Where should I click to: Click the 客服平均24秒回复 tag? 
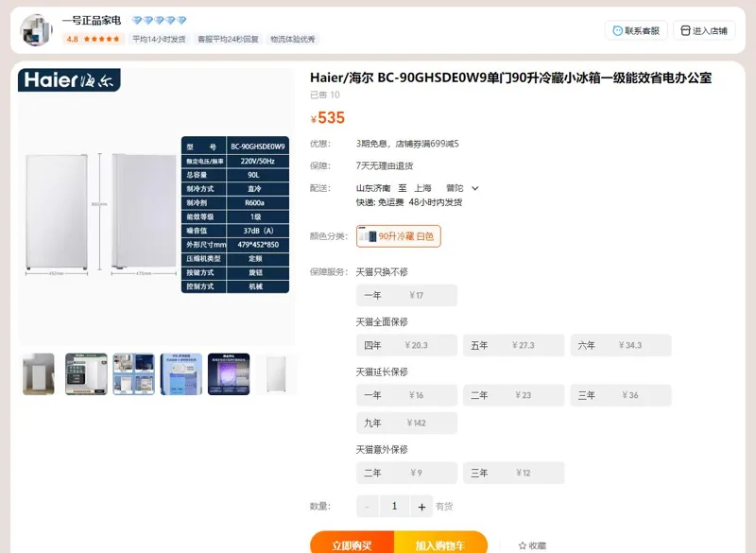click(228, 39)
